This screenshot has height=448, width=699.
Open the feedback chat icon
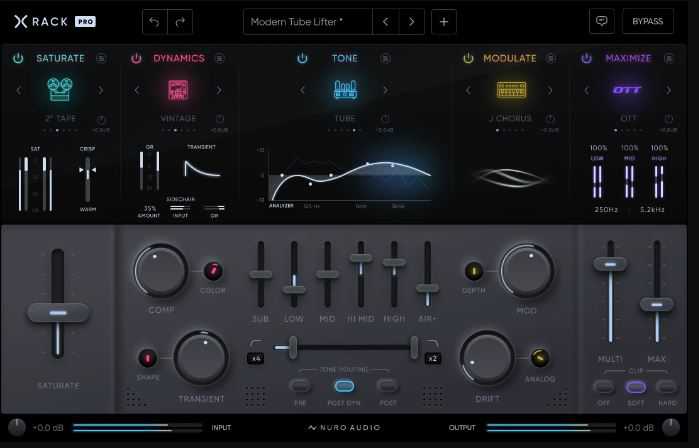pos(602,21)
